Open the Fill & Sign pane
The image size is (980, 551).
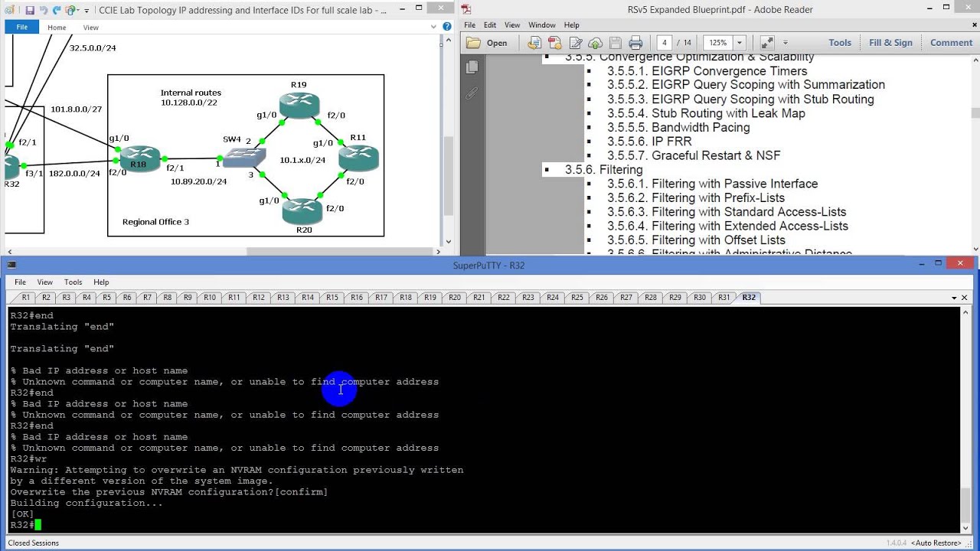(890, 43)
